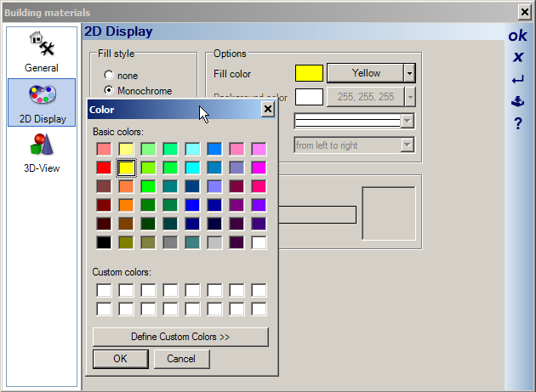
Task: Pick the red basic color swatch
Action: point(104,168)
